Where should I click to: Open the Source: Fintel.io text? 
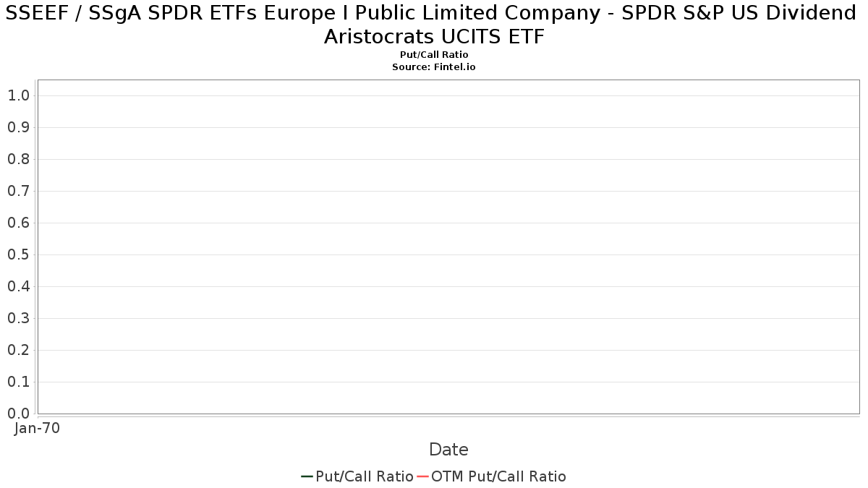pyautogui.click(x=434, y=67)
